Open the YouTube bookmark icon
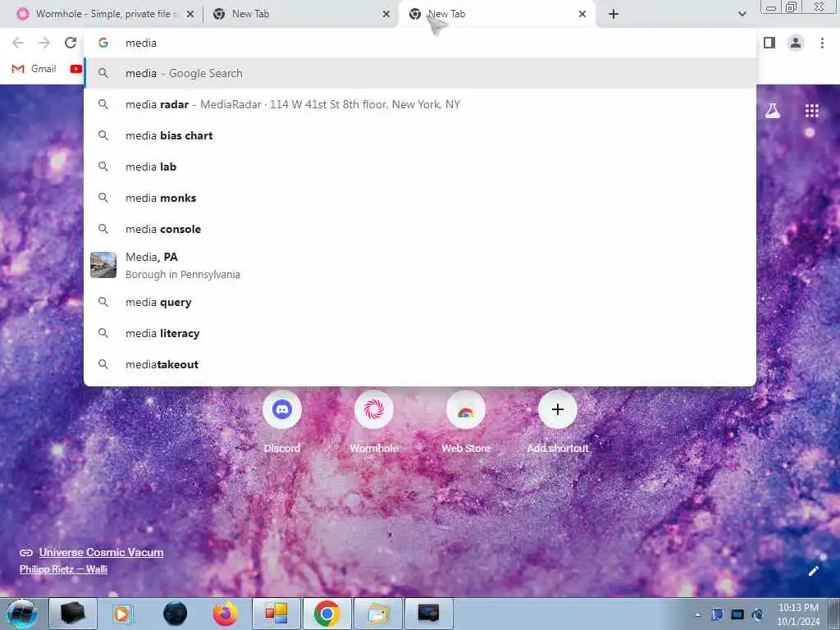Screen dimensions: 840x630 [x=76, y=69]
